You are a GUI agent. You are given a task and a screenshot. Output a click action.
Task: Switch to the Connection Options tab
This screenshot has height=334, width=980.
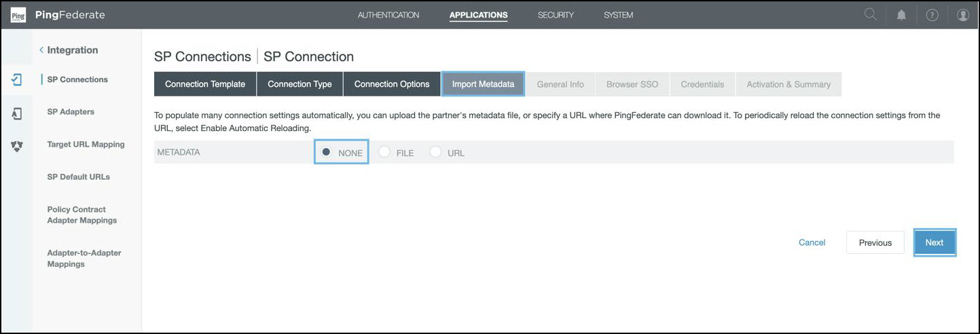tap(392, 84)
